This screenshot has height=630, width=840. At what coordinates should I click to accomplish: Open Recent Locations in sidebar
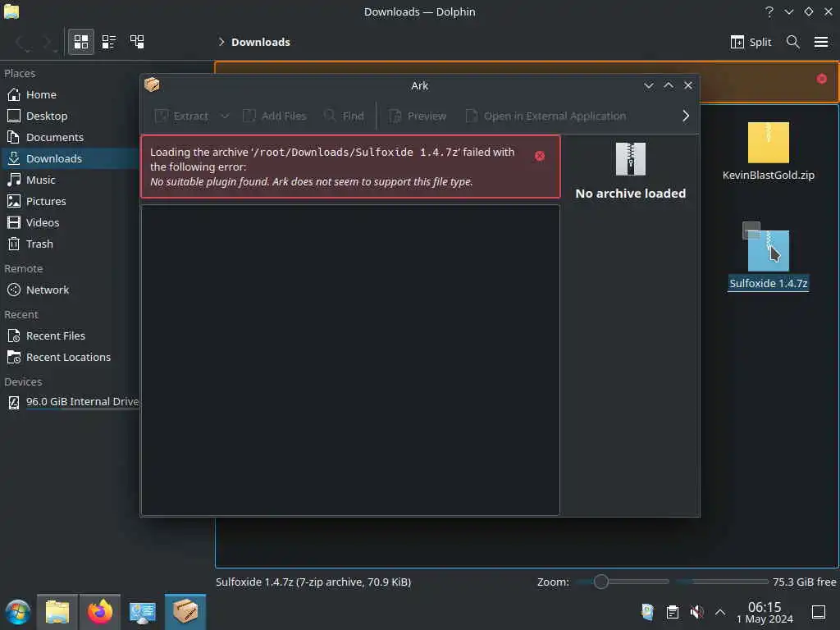pyautogui.click(x=70, y=358)
